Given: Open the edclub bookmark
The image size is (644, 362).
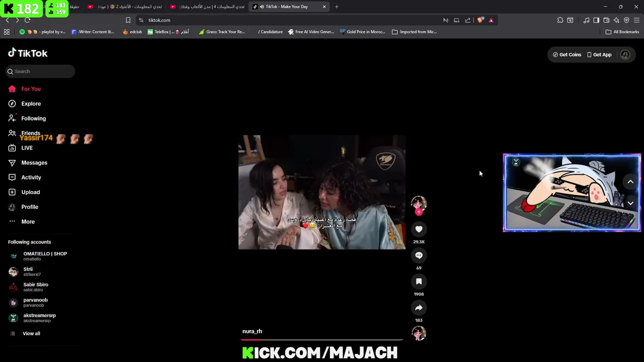Looking at the screenshot, I should point(132,32).
